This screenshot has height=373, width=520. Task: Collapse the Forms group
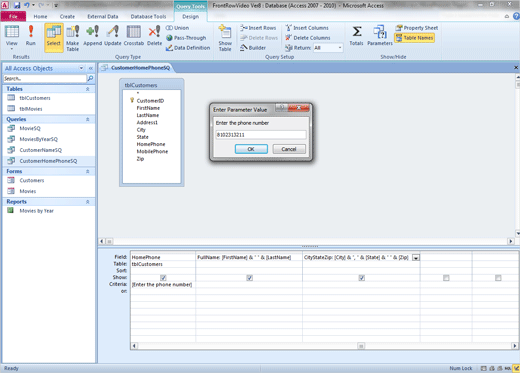click(88, 171)
